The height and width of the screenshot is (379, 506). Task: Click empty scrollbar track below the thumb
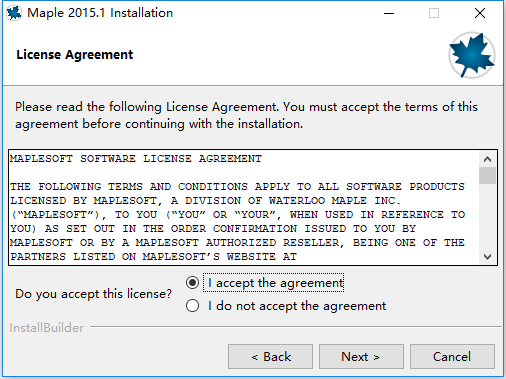point(487,217)
